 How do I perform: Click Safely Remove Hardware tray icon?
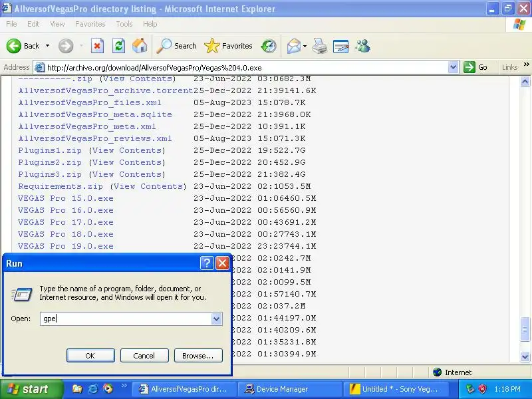click(x=470, y=389)
